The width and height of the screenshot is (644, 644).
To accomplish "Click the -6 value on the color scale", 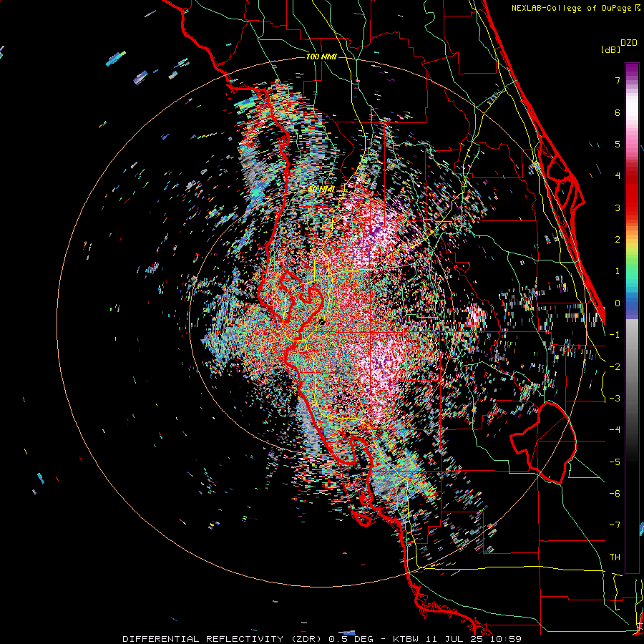I will 615,493.
